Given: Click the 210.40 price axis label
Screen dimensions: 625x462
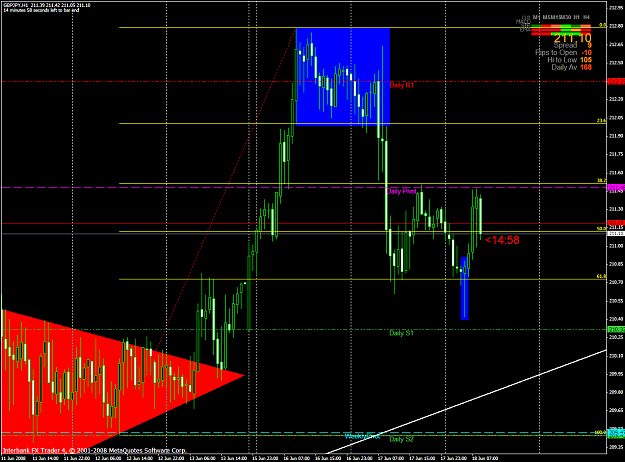Looking at the screenshot, I should coord(617,319).
